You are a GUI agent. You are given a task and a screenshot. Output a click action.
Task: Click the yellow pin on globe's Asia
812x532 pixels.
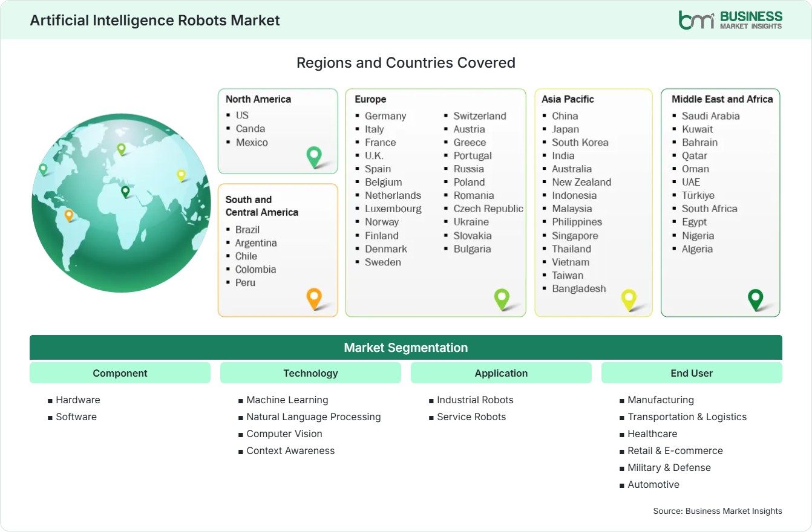[x=181, y=175]
